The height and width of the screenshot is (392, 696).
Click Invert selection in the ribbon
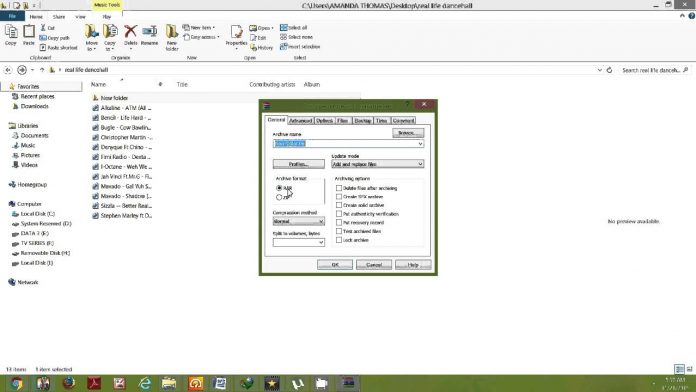(x=300, y=47)
